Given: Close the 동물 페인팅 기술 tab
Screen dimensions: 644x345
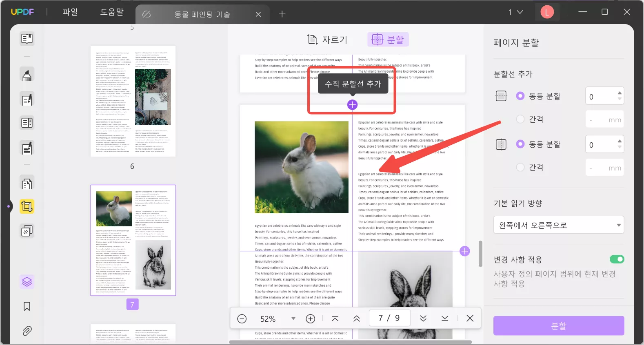Looking at the screenshot, I should click(x=258, y=14).
